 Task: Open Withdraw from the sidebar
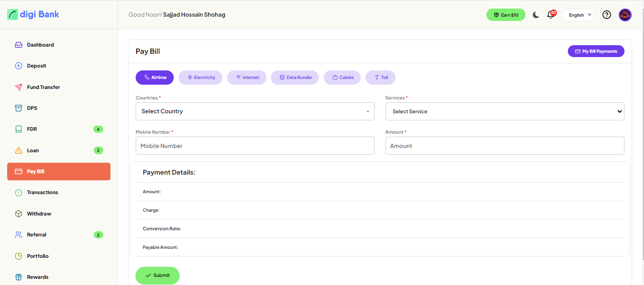click(x=39, y=214)
